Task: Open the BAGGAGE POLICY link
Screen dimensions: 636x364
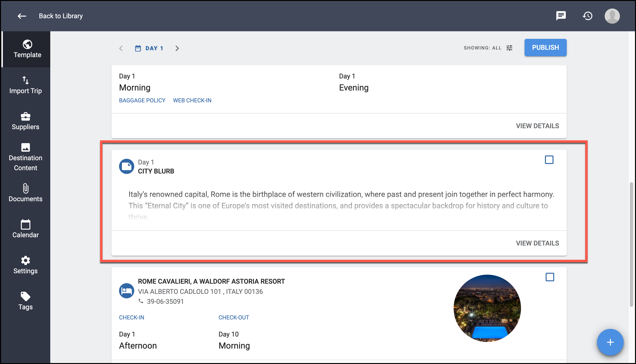Action: pyautogui.click(x=142, y=100)
